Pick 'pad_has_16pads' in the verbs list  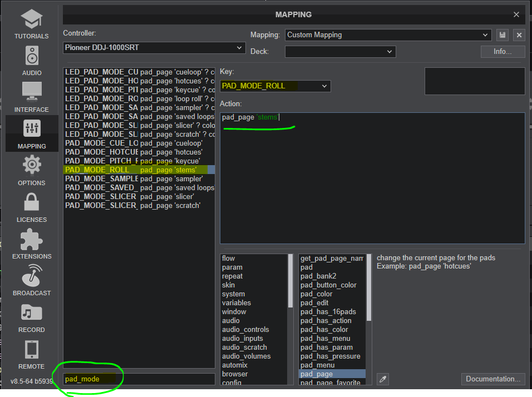332,312
